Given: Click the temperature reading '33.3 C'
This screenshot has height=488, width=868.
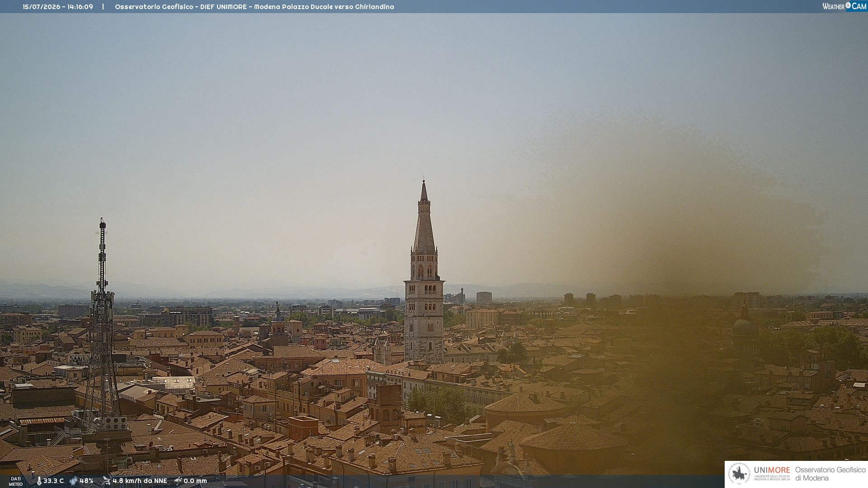Looking at the screenshot, I should tap(54, 481).
